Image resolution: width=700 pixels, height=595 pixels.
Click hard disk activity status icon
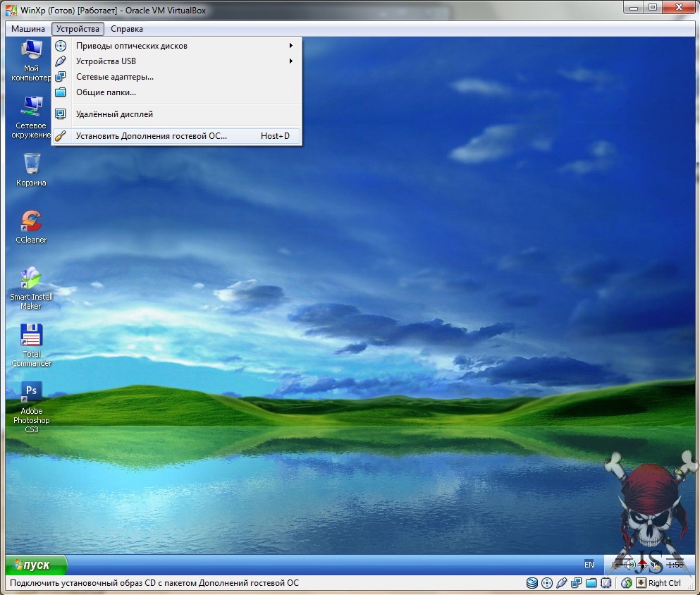[532, 583]
